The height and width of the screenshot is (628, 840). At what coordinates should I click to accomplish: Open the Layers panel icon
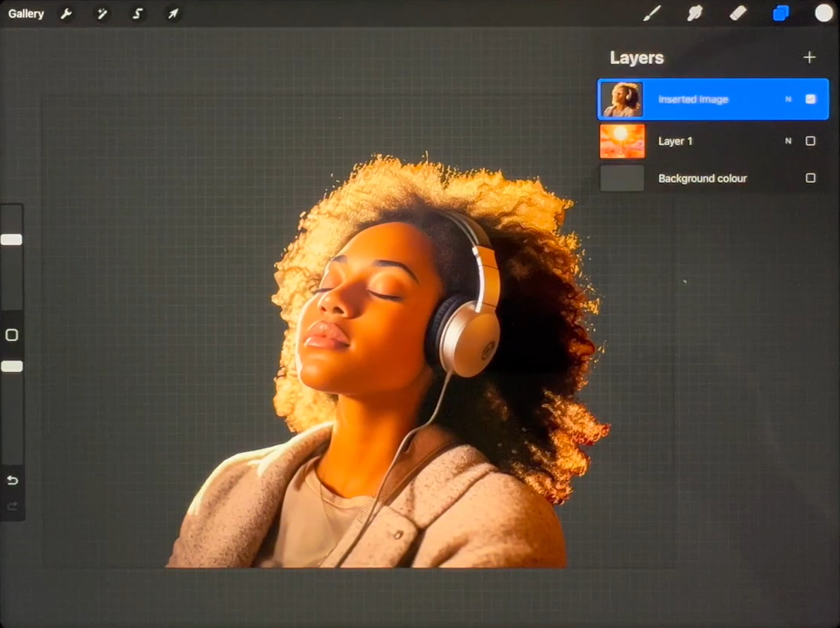point(781,13)
